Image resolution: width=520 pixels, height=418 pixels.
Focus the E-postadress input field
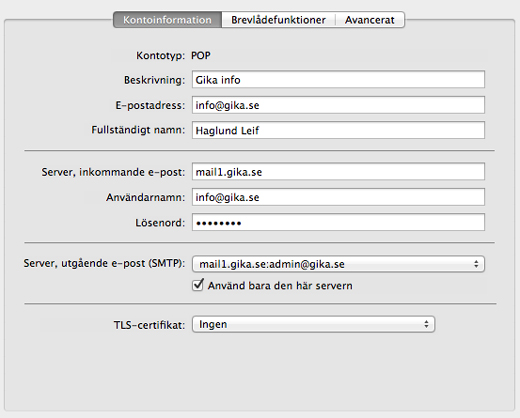(338, 105)
